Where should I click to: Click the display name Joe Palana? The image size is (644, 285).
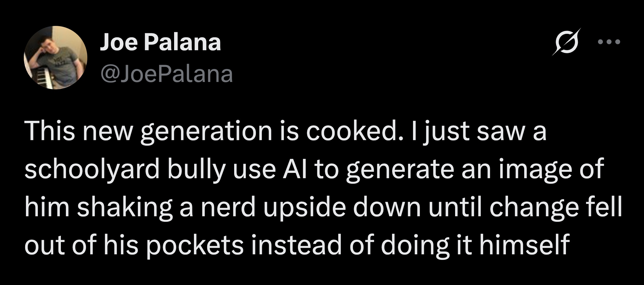[160, 43]
